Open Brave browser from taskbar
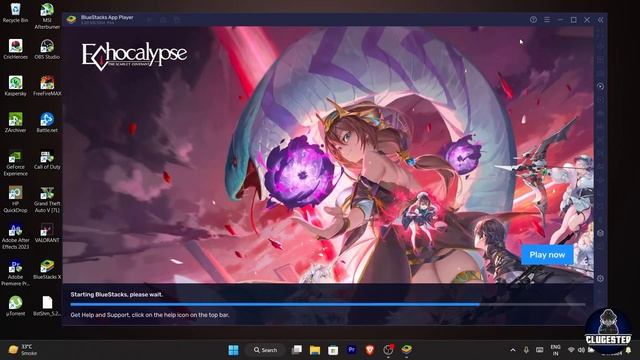The image size is (640, 360). point(370,350)
